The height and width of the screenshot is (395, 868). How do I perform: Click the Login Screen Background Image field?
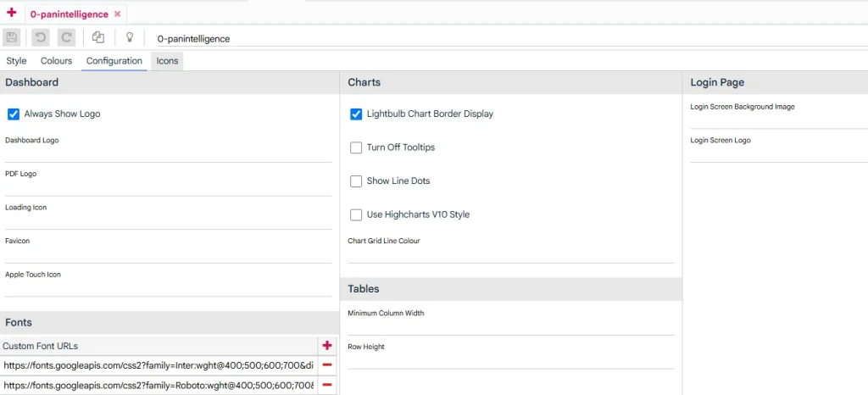[x=779, y=121]
